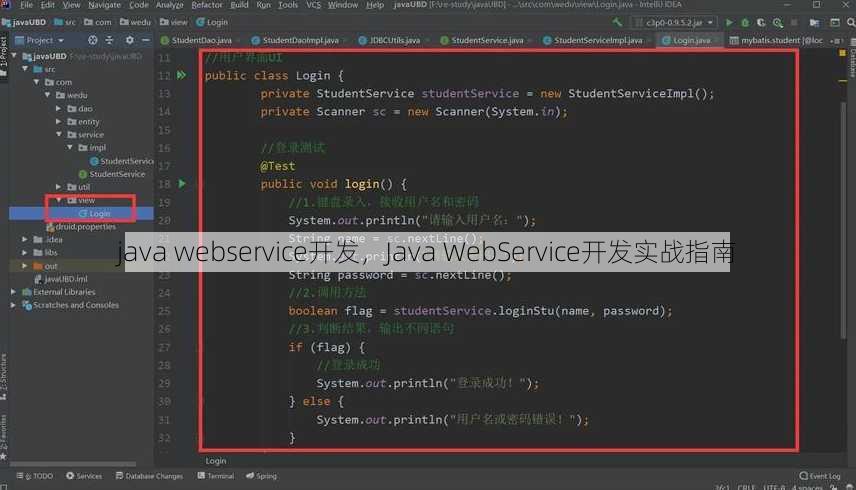Open the File menu
This screenshot has width=856, height=490.
[26, 5]
